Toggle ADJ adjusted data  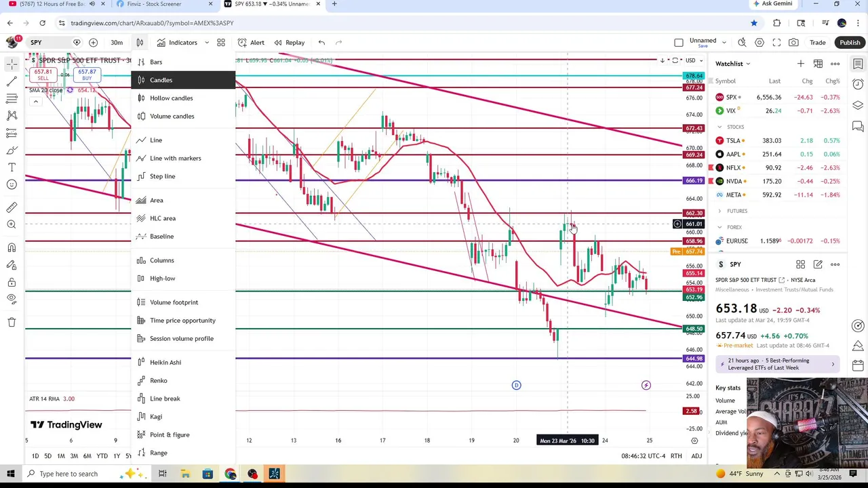696,456
